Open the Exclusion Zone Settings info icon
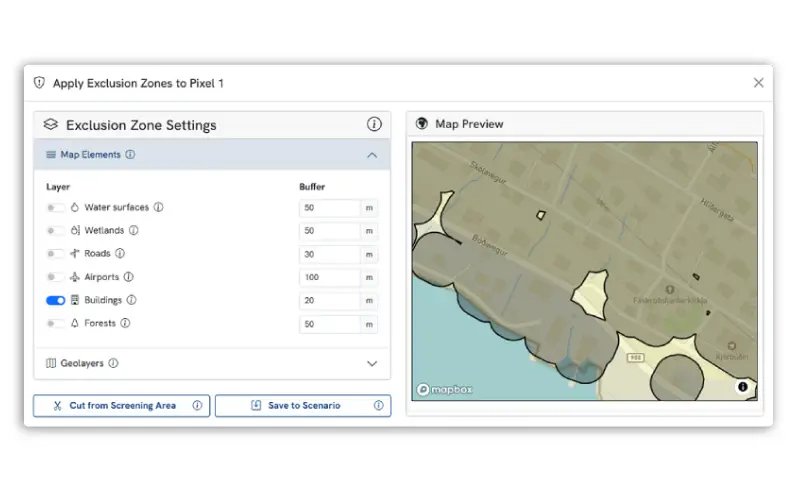Viewport: 804px width, 490px height. click(374, 124)
